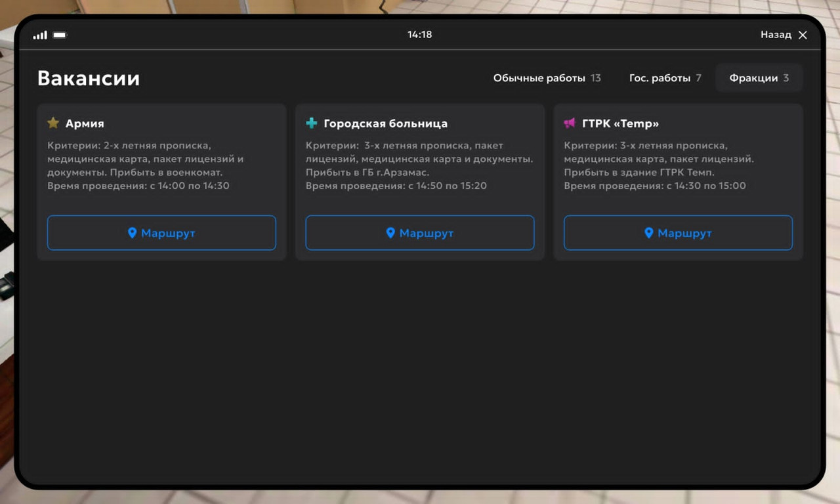The width and height of the screenshot is (840, 504).
Task: Click the signal strength icon in status bar
Action: (40, 35)
